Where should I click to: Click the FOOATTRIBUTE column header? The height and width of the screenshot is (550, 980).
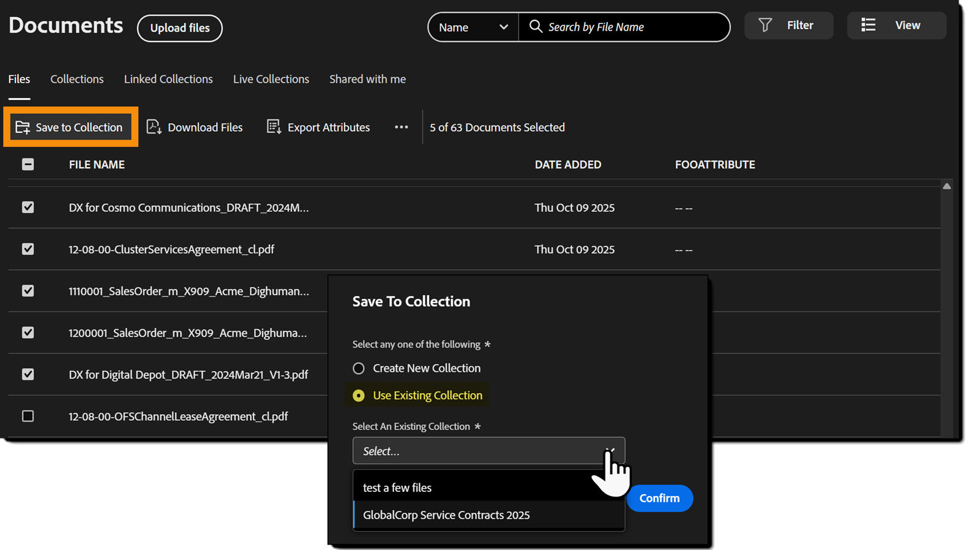pos(715,164)
